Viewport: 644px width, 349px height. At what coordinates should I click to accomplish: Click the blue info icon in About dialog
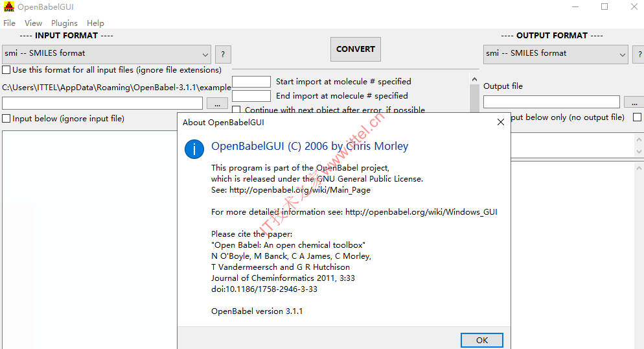pyautogui.click(x=194, y=149)
